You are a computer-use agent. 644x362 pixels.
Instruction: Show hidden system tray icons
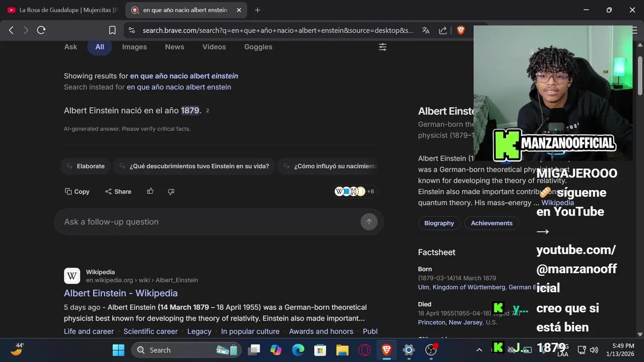[479, 350]
